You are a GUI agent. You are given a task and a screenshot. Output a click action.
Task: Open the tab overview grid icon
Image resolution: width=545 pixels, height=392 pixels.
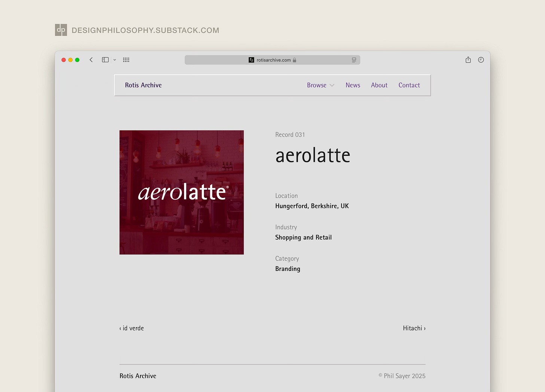(x=126, y=60)
